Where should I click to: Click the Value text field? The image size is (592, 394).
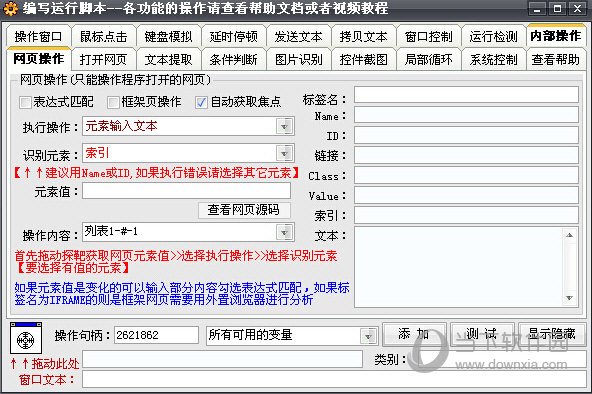tap(466, 195)
